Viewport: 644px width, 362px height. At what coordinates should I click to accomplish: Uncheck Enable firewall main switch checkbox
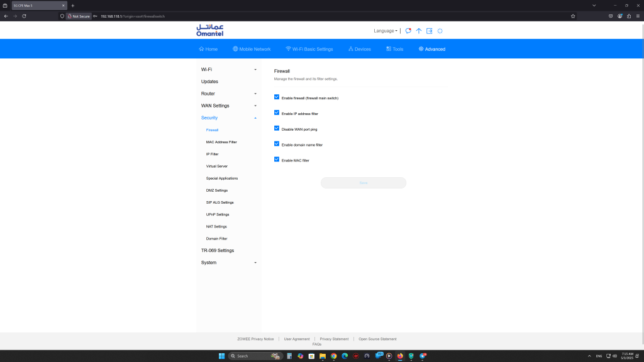[277, 97]
